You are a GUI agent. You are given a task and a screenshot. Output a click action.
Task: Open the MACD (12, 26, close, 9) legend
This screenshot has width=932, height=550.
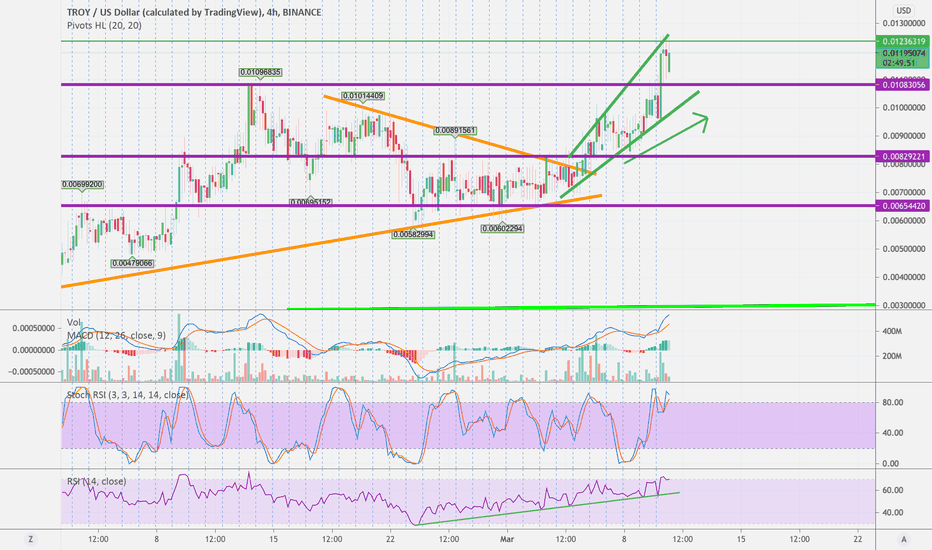(116, 335)
